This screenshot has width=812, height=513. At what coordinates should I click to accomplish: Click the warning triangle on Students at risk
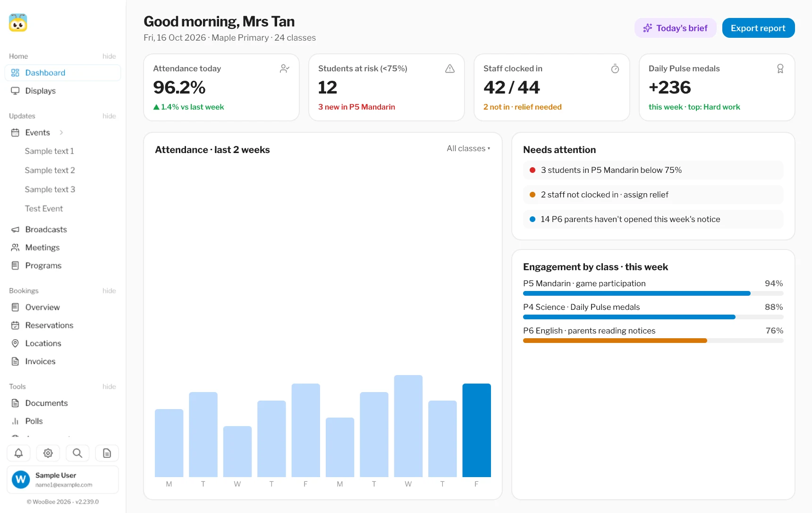450,68
